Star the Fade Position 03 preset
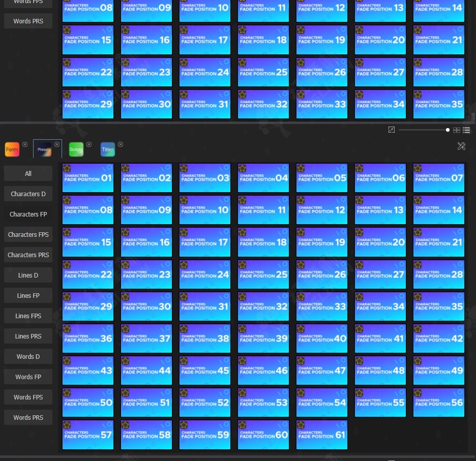The height and width of the screenshot is (461, 476). click(x=184, y=168)
